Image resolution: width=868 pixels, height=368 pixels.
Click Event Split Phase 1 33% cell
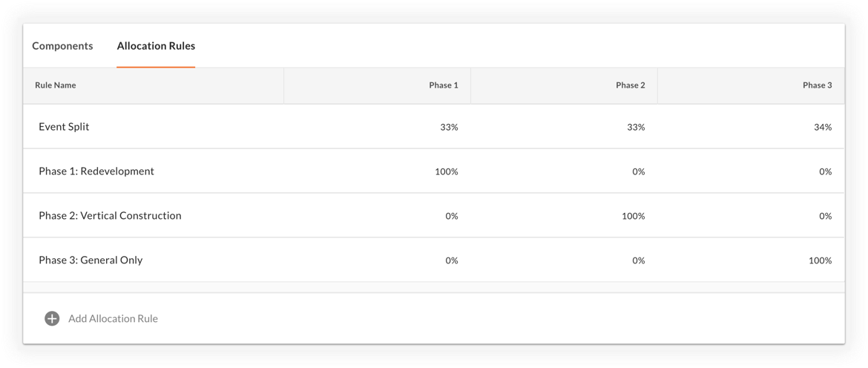pyautogui.click(x=449, y=128)
